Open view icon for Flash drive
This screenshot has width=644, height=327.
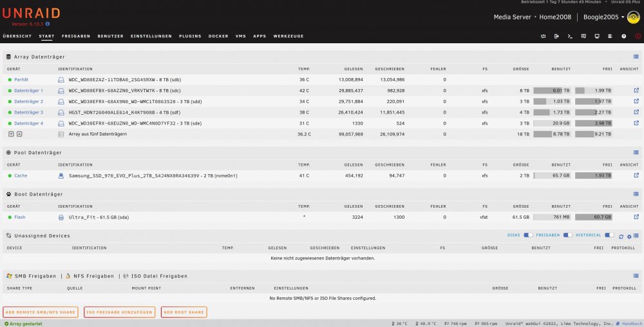click(x=636, y=217)
